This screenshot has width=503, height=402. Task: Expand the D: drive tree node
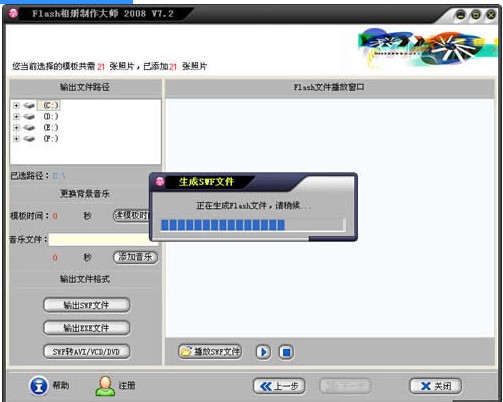[x=16, y=116]
